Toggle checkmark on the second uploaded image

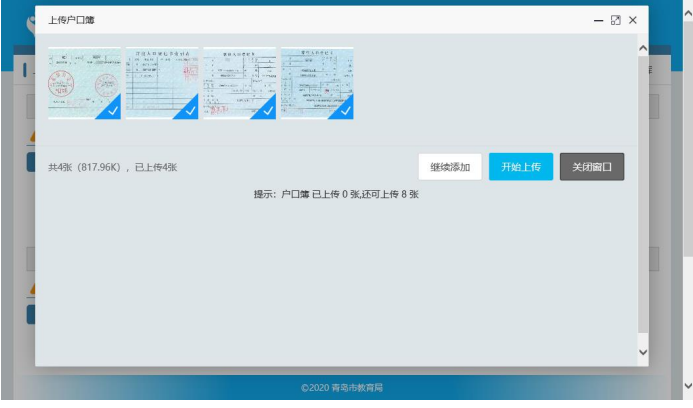click(190, 111)
